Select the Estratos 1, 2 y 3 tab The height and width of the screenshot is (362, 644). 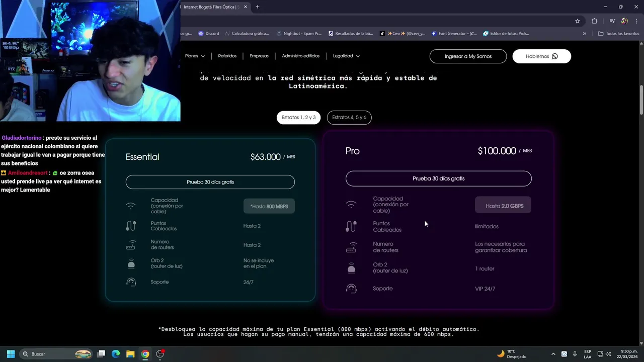pyautogui.click(x=299, y=118)
